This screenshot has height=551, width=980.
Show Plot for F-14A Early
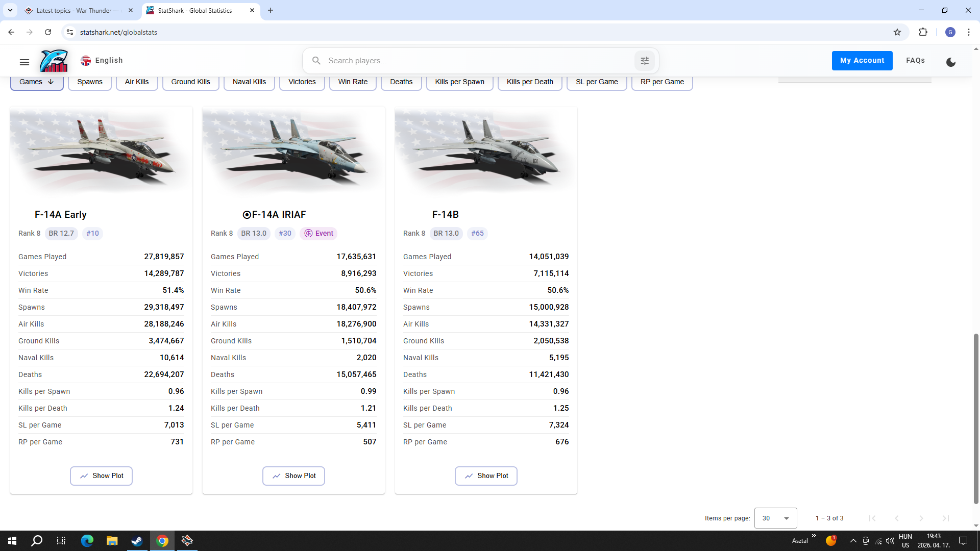click(x=101, y=475)
